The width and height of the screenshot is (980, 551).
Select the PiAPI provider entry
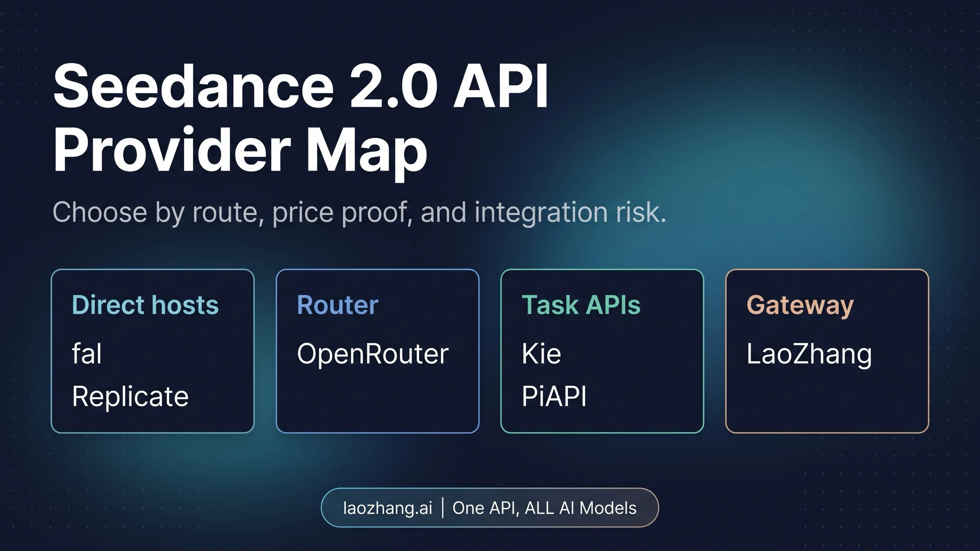[x=555, y=395]
